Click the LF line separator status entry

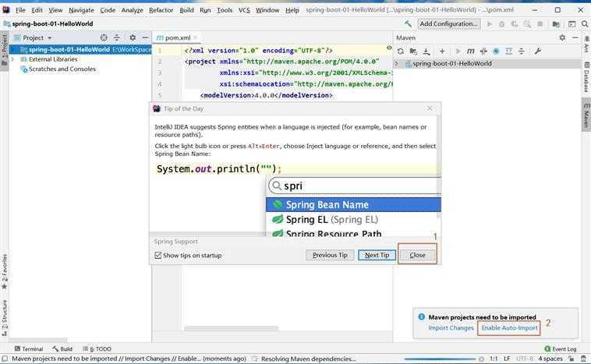[507, 359]
